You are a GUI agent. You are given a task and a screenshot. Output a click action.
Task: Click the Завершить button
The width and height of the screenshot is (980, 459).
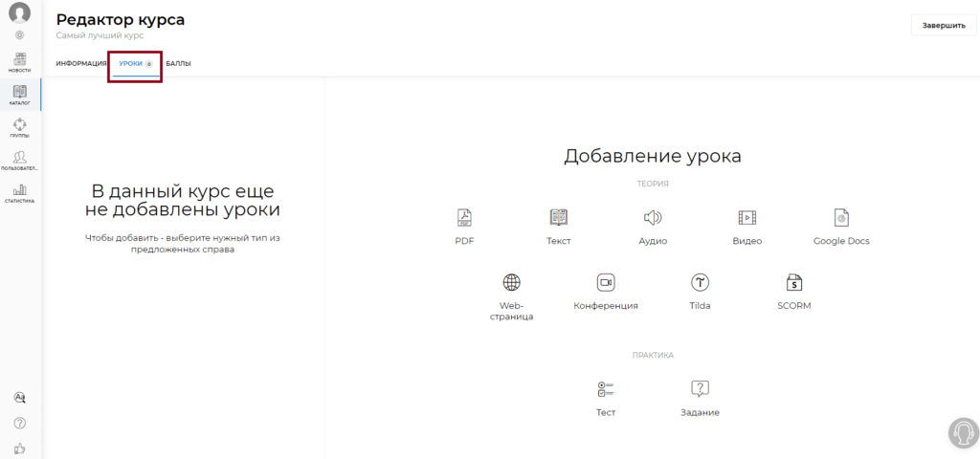tap(944, 26)
